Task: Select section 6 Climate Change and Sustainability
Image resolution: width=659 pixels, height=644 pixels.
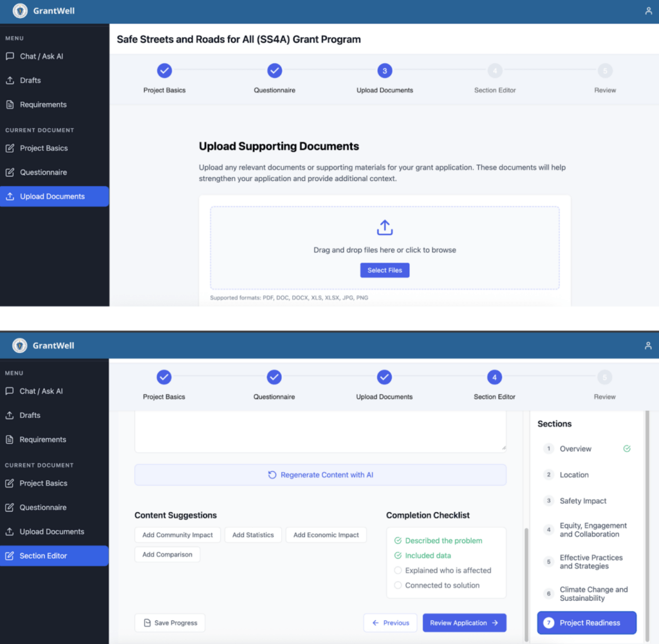Action: click(587, 594)
